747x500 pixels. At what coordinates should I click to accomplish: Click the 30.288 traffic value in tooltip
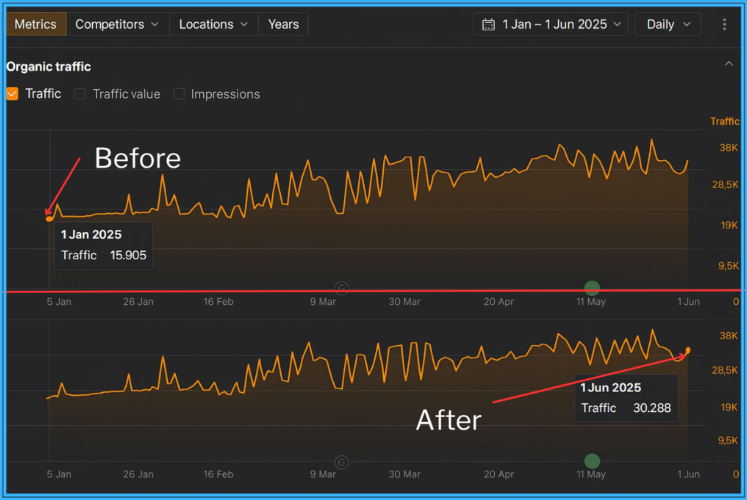click(x=652, y=408)
